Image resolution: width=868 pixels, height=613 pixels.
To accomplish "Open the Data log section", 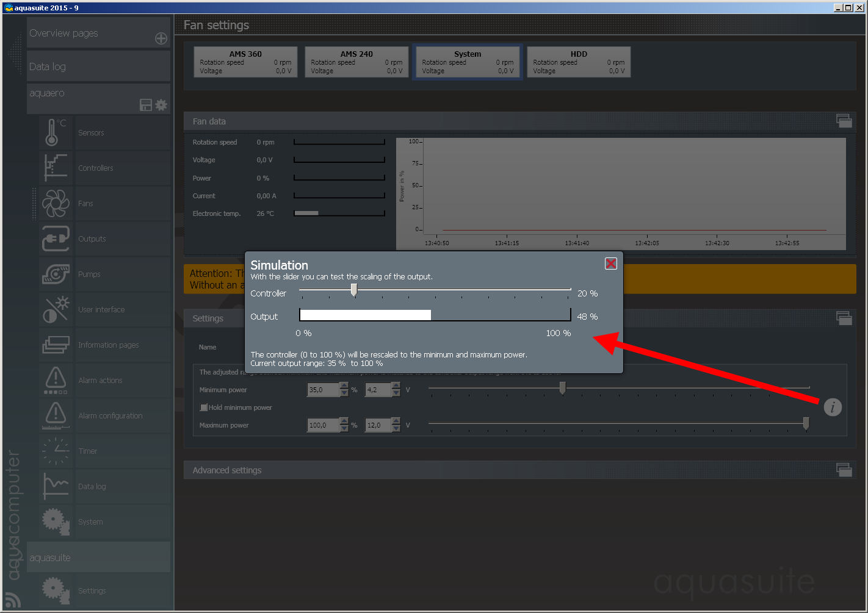I will click(x=98, y=66).
